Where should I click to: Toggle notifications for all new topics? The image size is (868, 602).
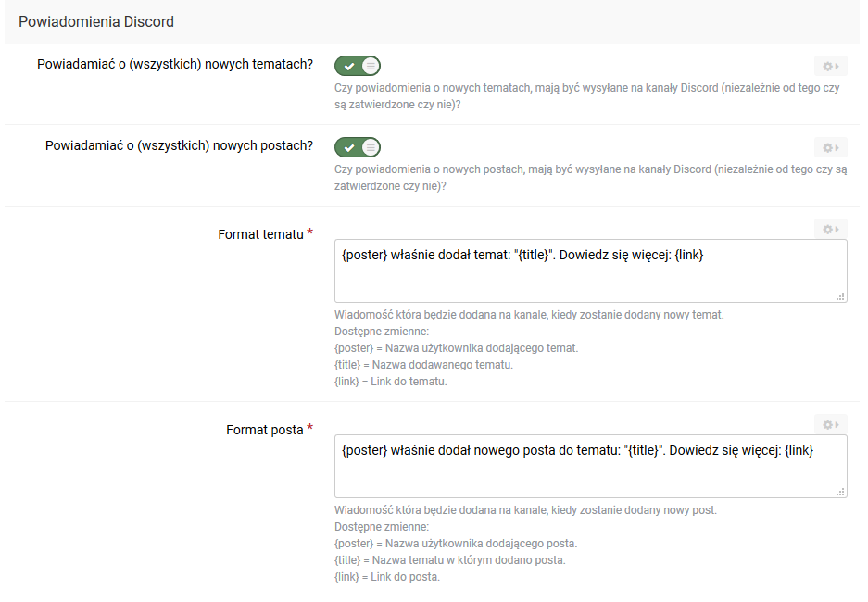358,66
